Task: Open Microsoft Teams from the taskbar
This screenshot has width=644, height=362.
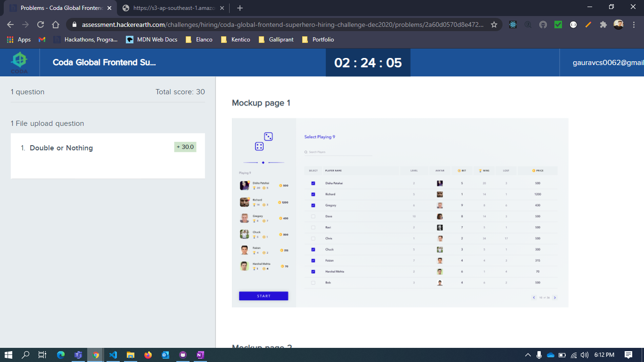Action: coord(78,355)
